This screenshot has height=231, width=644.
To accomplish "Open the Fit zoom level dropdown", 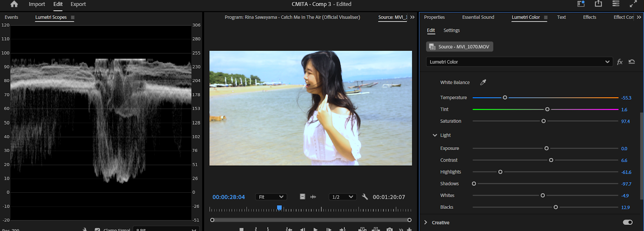I will tap(270, 197).
